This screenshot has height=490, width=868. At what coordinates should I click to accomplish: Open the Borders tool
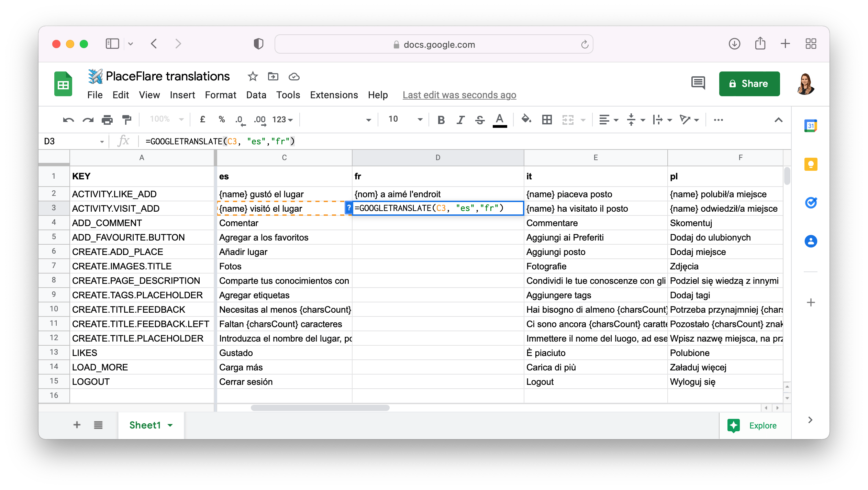(x=547, y=120)
